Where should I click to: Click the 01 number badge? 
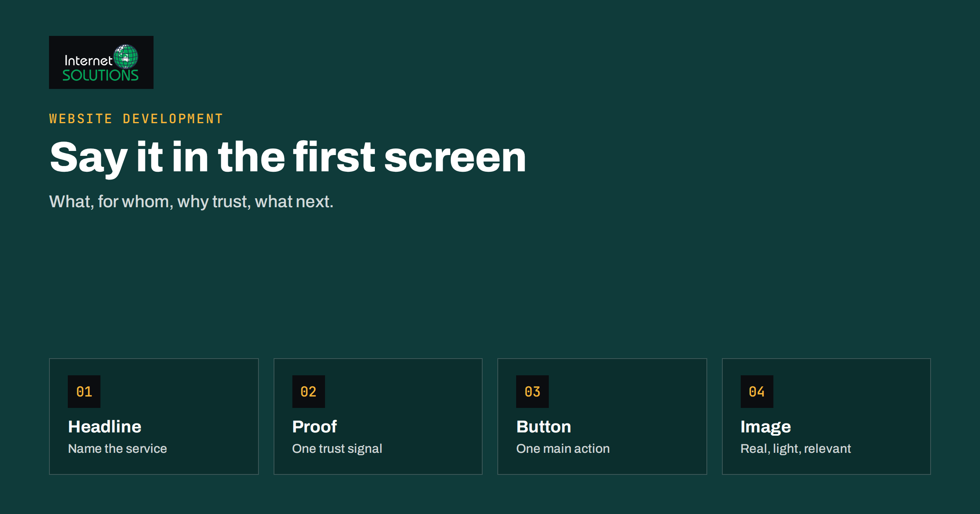(x=84, y=392)
